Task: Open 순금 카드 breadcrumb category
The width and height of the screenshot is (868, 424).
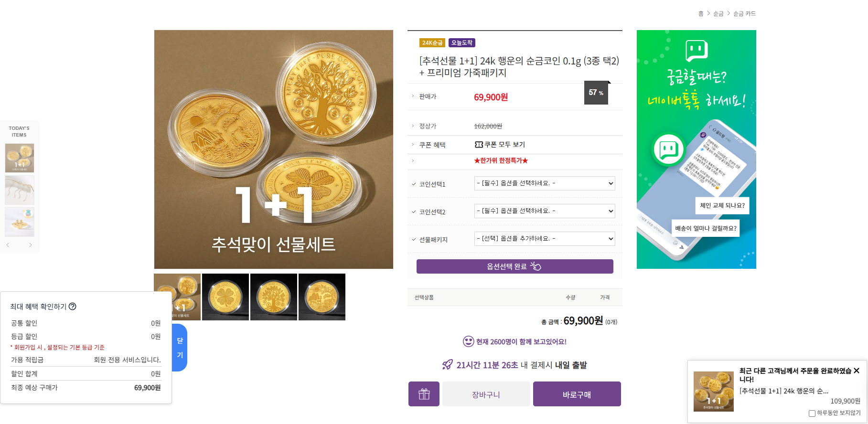Action: click(744, 14)
